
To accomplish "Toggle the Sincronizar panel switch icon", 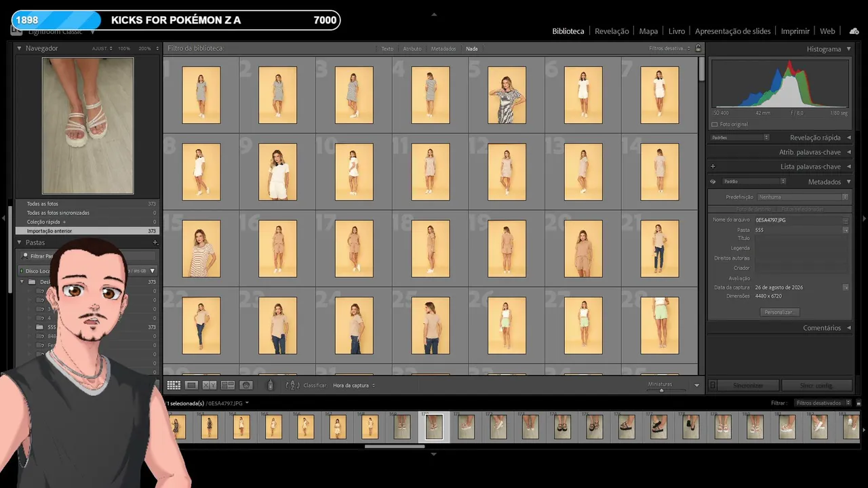I will [713, 386].
